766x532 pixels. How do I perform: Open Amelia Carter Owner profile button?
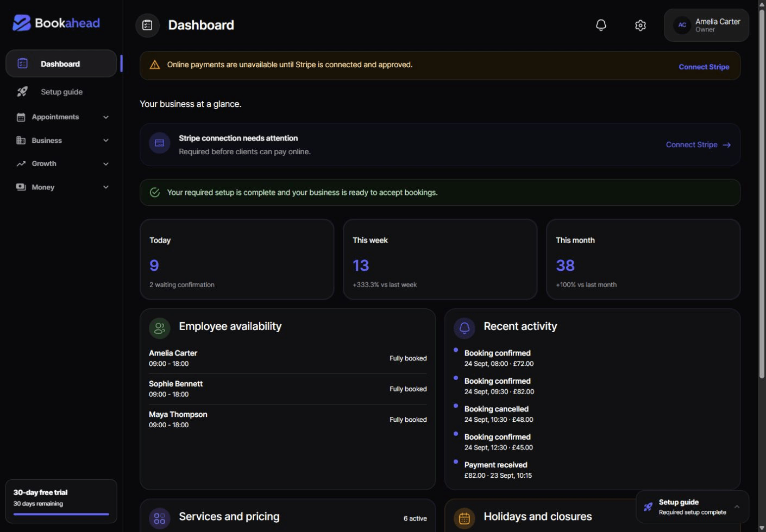[x=706, y=26]
